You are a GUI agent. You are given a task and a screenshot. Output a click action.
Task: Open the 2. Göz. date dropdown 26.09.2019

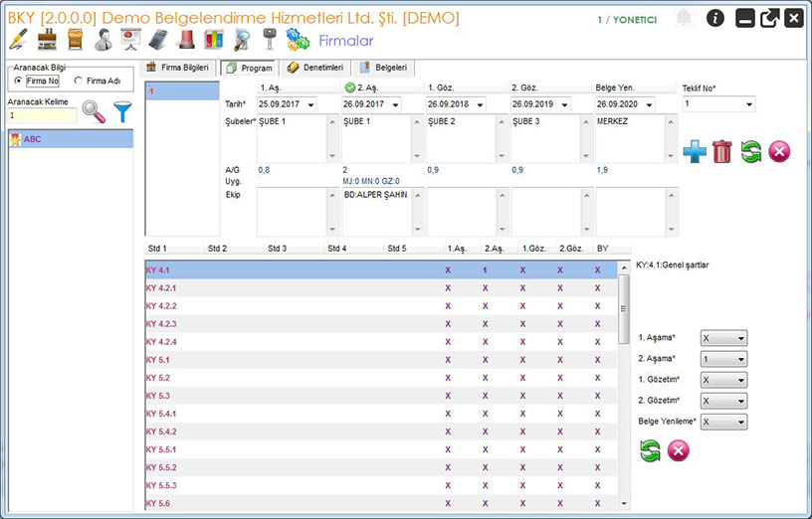coord(564,104)
